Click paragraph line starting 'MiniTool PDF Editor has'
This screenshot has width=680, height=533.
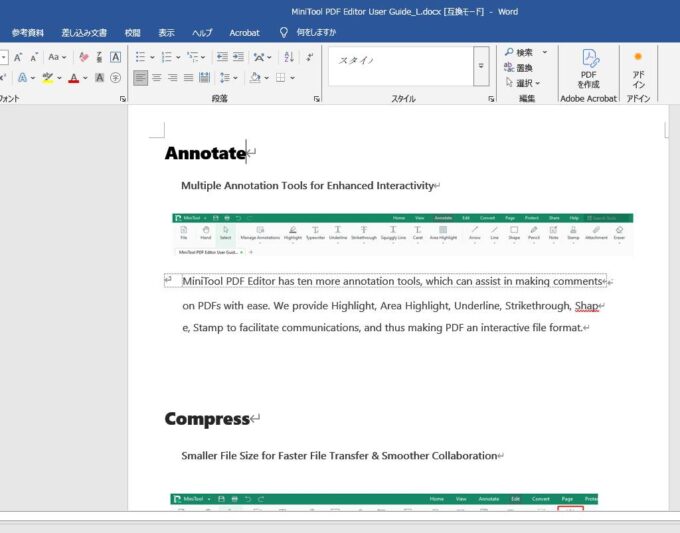pyautogui.click(x=392, y=281)
